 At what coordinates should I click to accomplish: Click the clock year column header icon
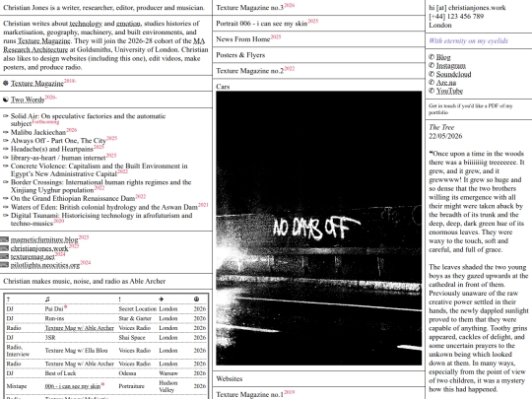coord(196,299)
